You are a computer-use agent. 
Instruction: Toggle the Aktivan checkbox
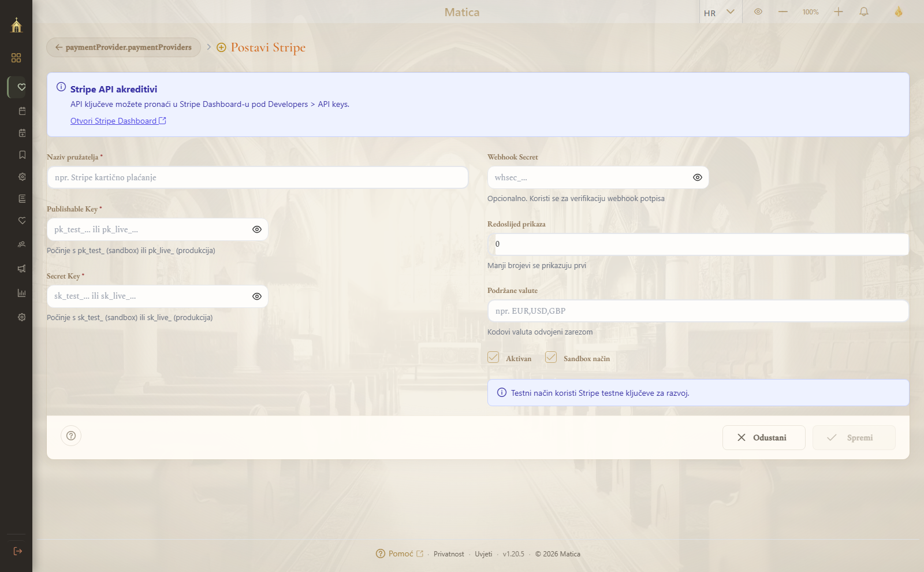tap(493, 358)
